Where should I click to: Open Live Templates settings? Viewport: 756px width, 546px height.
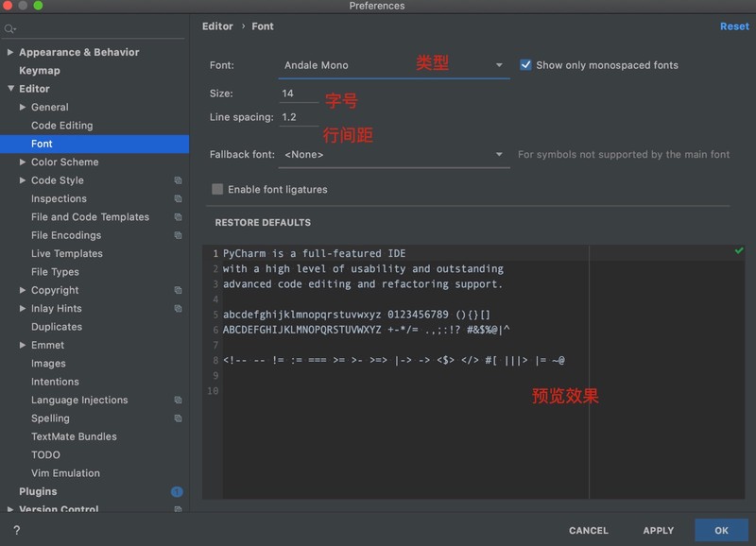coord(66,253)
